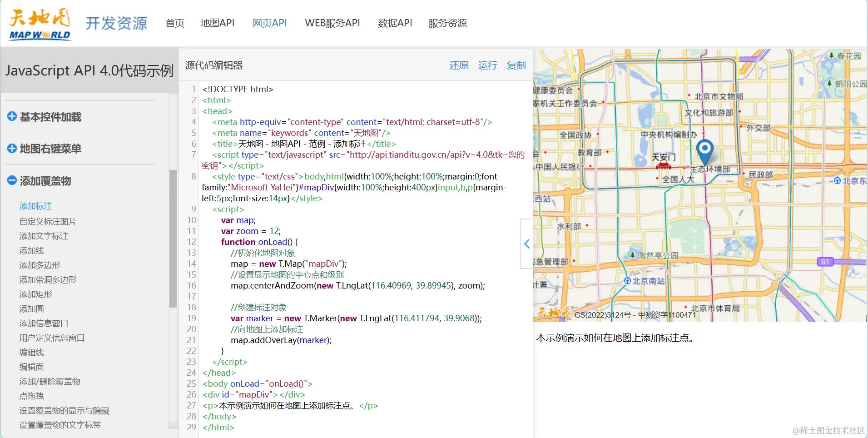Open the 服务资源 navigation item
Image resolution: width=868 pixels, height=438 pixels.
(x=447, y=23)
